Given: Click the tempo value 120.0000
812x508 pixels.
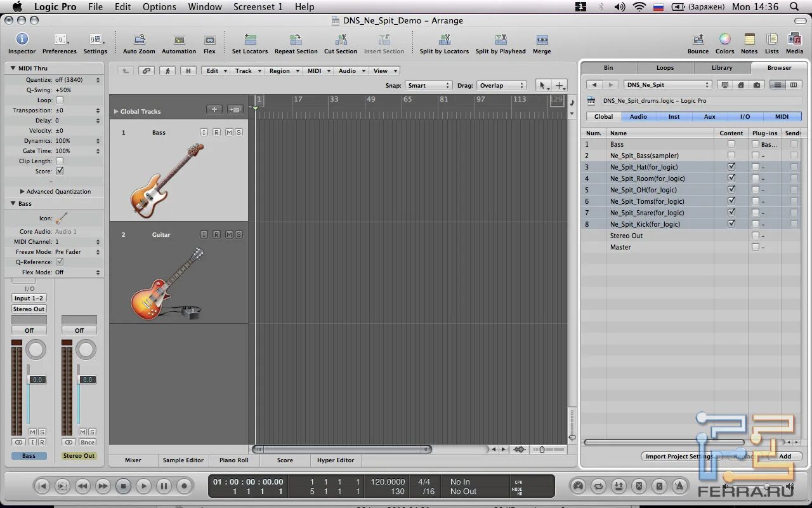Looking at the screenshot, I should click(x=388, y=482).
